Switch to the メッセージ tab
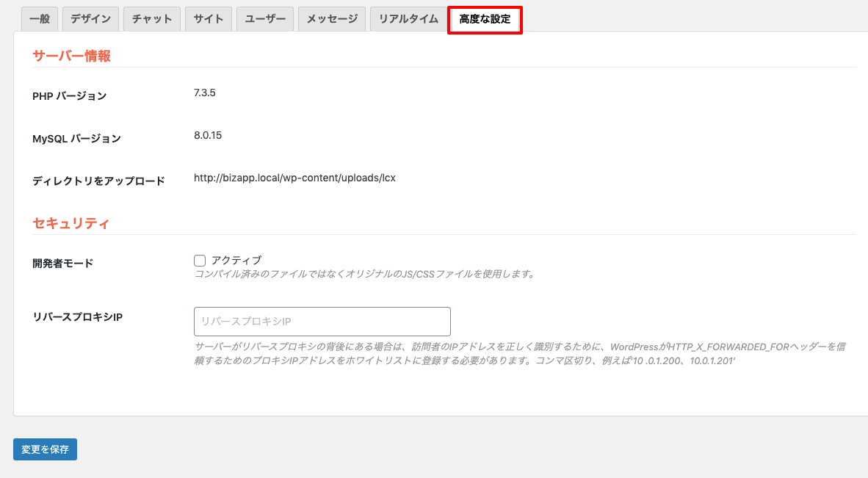868x478 pixels. click(332, 19)
